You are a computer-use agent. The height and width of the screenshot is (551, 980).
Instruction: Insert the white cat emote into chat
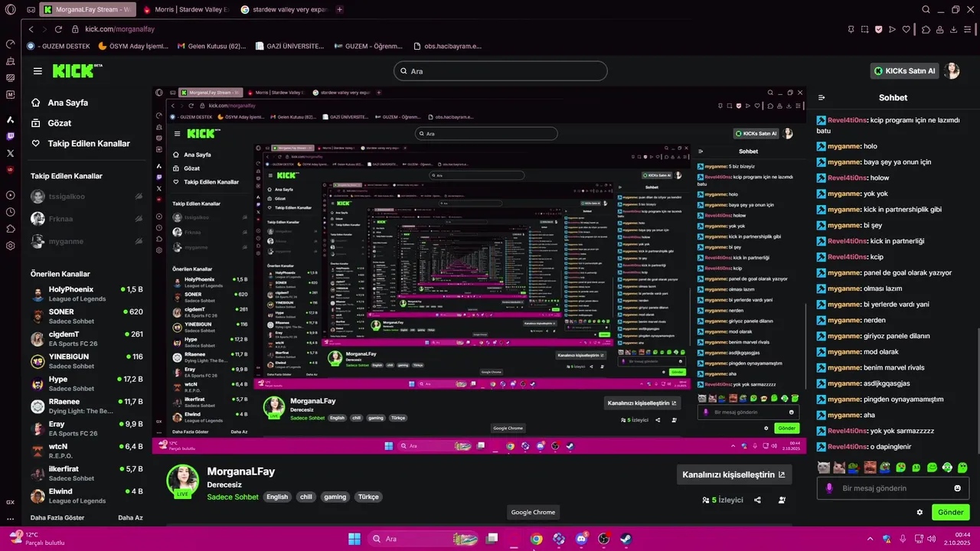[x=823, y=467]
